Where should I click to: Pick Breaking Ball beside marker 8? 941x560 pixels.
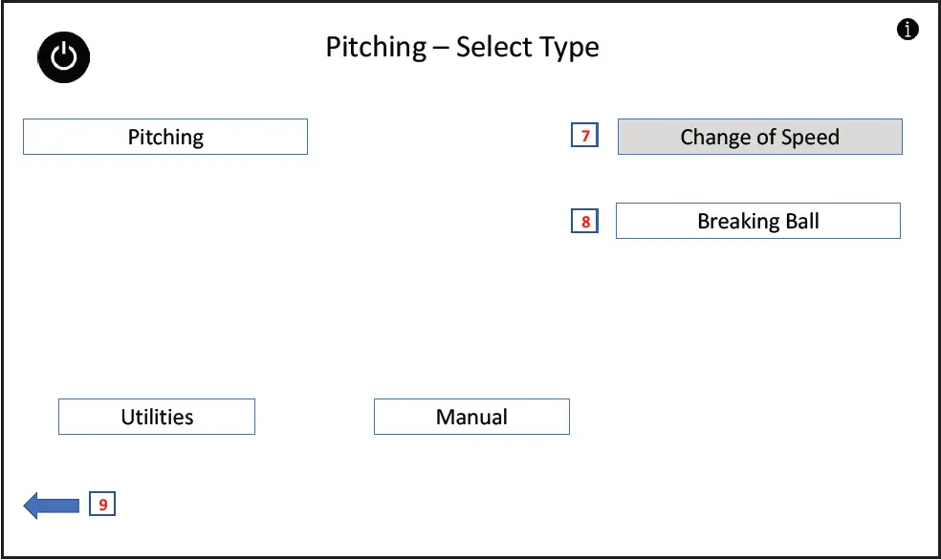click(x=757, y=221)
